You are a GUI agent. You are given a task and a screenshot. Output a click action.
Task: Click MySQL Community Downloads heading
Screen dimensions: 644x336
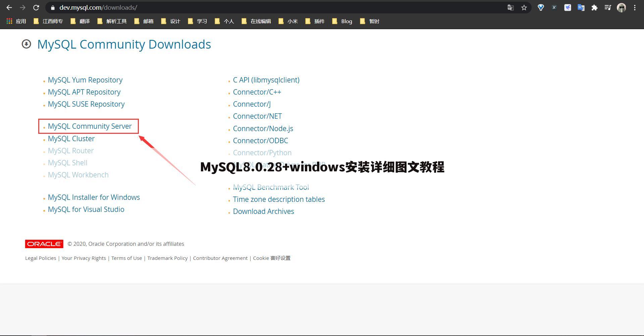pos(124,44)
